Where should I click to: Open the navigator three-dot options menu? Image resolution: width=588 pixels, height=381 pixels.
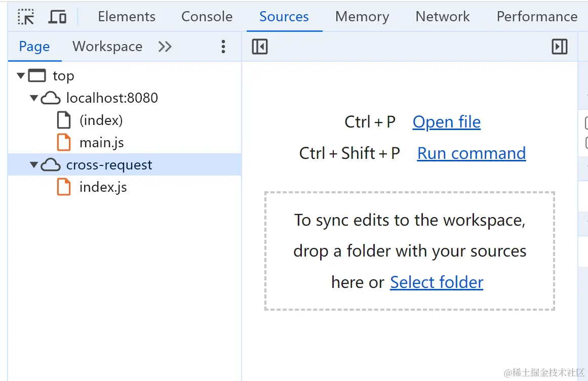[223, 47]
